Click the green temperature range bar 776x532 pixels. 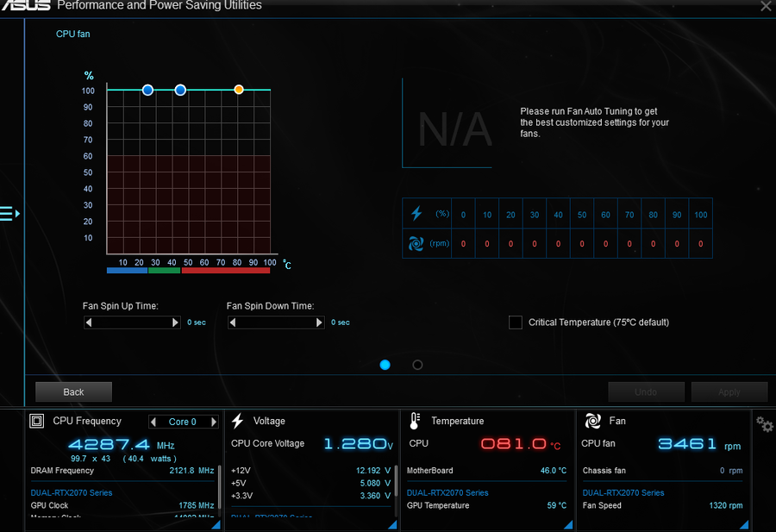164,270
